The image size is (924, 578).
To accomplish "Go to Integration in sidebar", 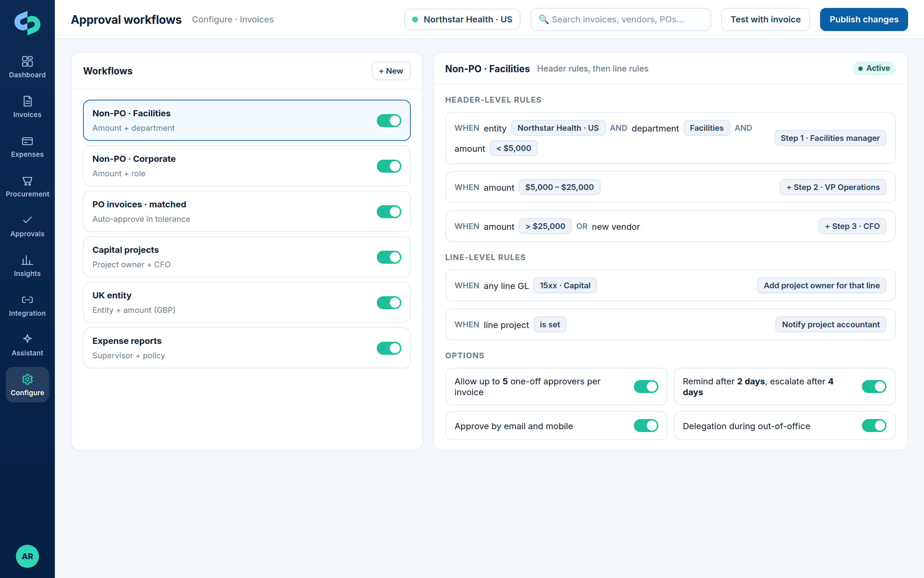I will point(27,306).
